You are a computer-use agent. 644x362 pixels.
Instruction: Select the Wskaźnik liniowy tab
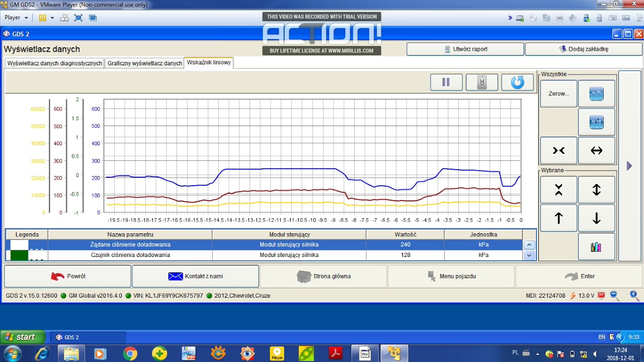click(209, 62)
